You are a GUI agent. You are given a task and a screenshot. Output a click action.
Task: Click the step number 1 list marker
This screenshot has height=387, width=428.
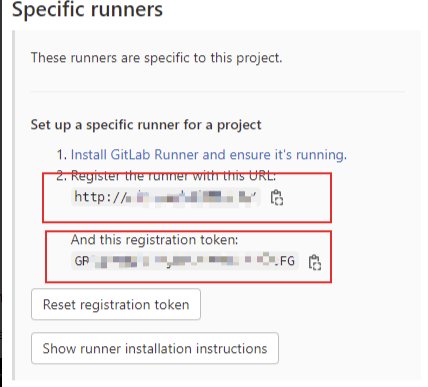coord(62,155)
